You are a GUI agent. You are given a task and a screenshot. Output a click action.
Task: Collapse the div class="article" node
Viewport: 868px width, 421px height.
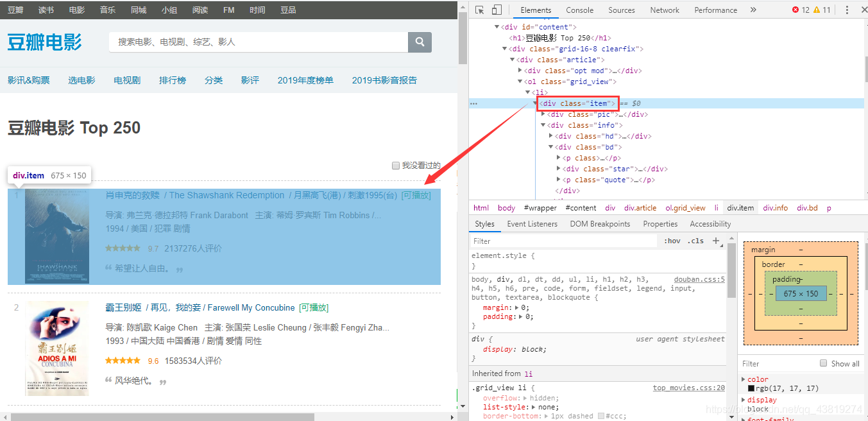tap(512, 60)
